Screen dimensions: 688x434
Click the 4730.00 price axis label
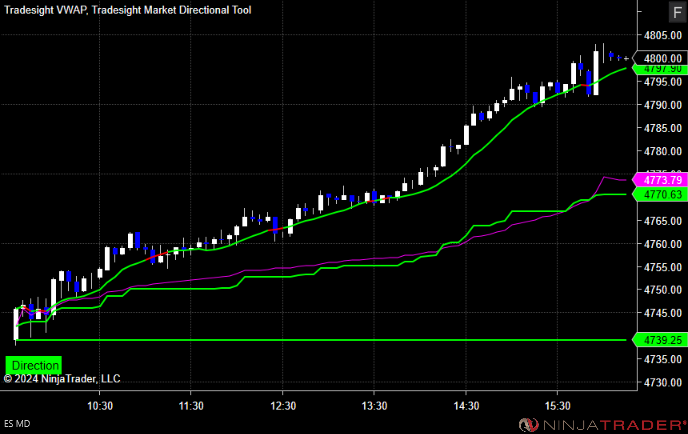click(x=663, y=383)
